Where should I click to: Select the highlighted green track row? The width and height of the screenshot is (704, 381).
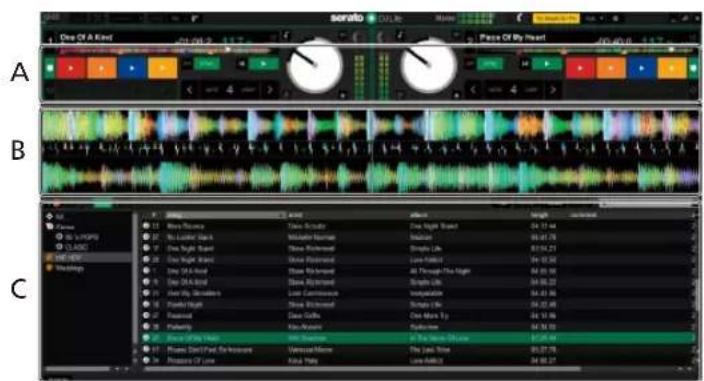tap(418, 338)
